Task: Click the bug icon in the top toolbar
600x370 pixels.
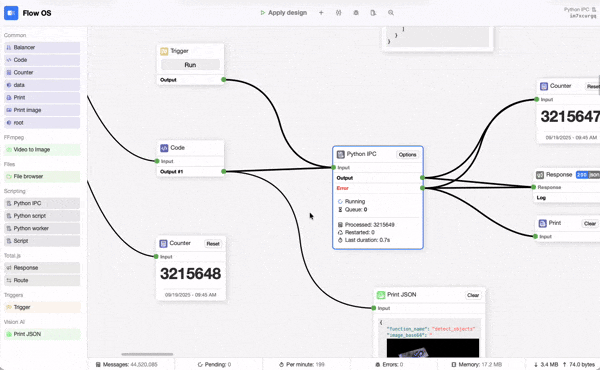Action: (356, 13)
